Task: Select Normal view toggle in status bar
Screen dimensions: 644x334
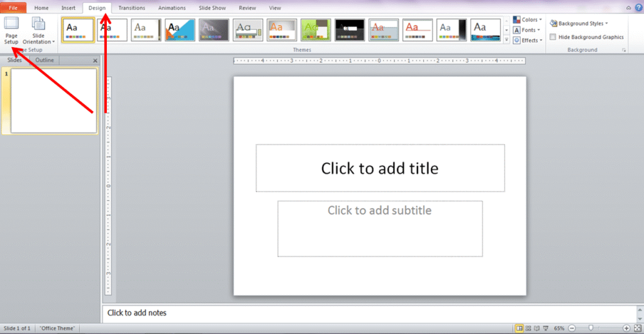Action: pos(519,328)
